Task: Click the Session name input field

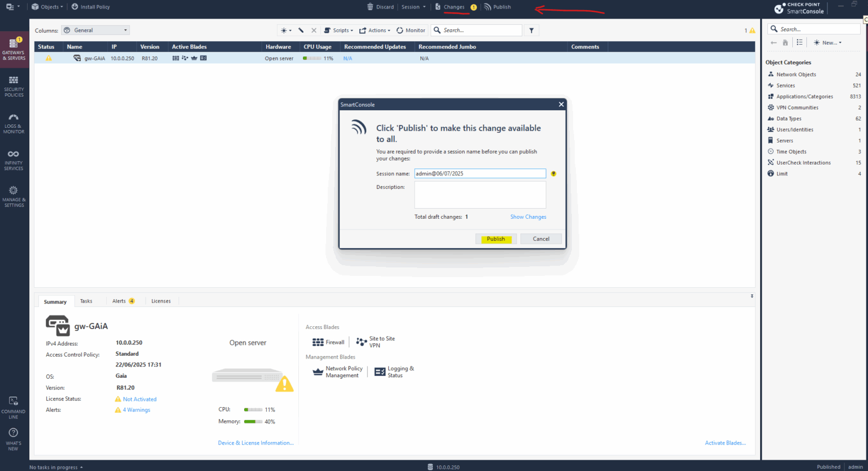Action: pos(480,173)
